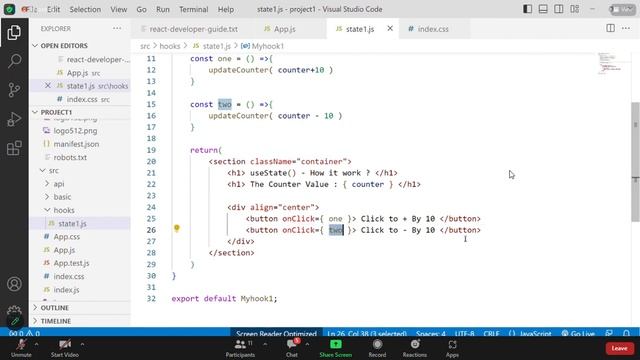Close state1.js in Open Editors list
The height and width of the screenshot is (360, 640).
coord(48,85)
